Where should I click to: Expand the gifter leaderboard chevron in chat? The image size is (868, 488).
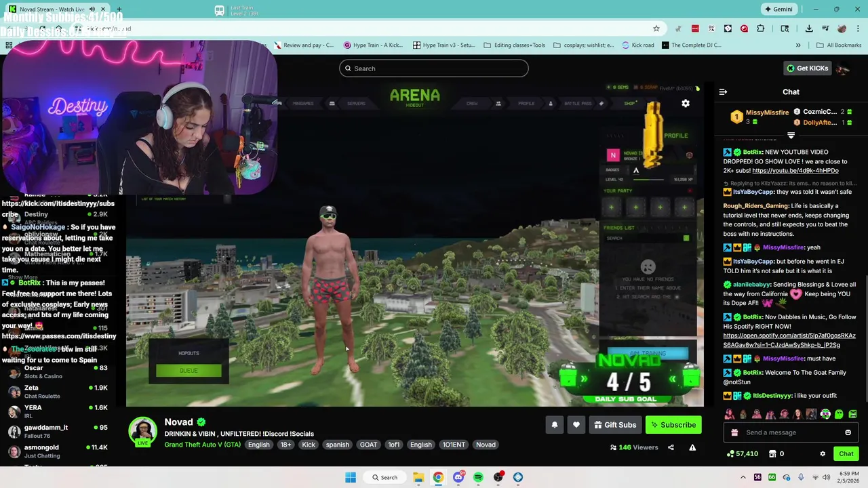791,136
